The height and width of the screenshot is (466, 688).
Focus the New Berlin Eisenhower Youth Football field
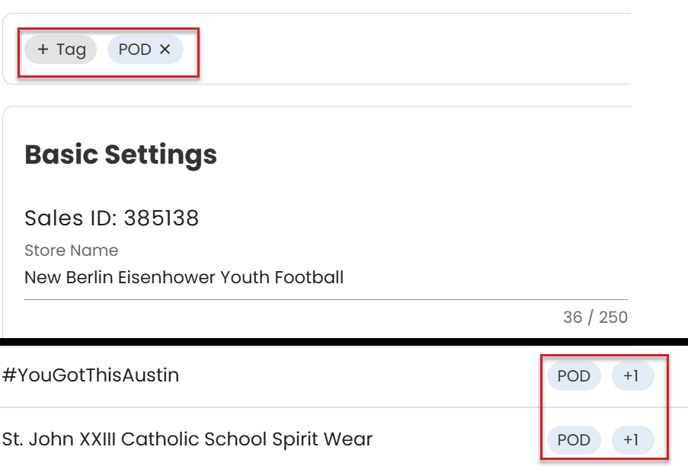click(184, 277)
